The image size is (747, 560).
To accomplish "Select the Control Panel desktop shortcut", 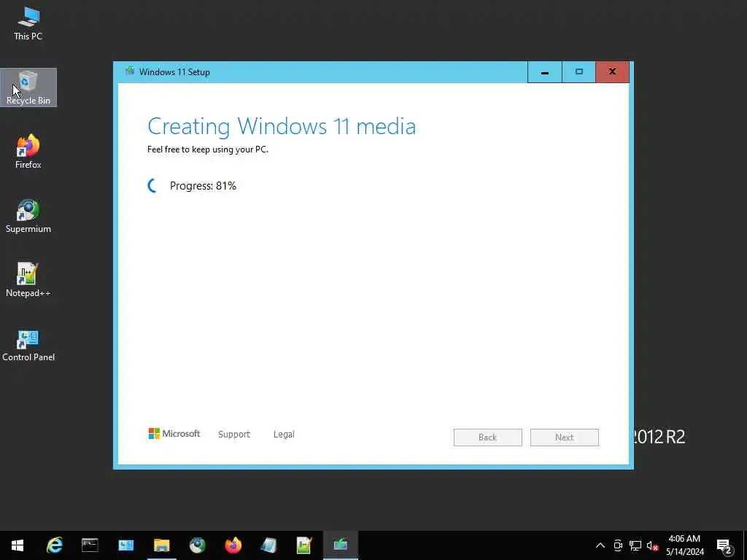I will click(28, 344).
